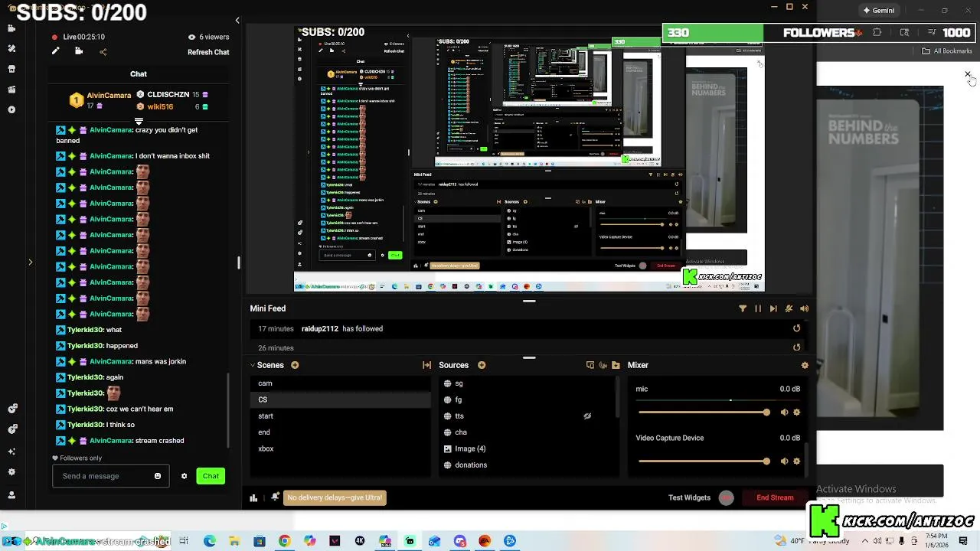Image resolution: width=980 pixels, height=551 pixels.
Task: Open Video Capture Device settings gear
Action: pos(797,461)
